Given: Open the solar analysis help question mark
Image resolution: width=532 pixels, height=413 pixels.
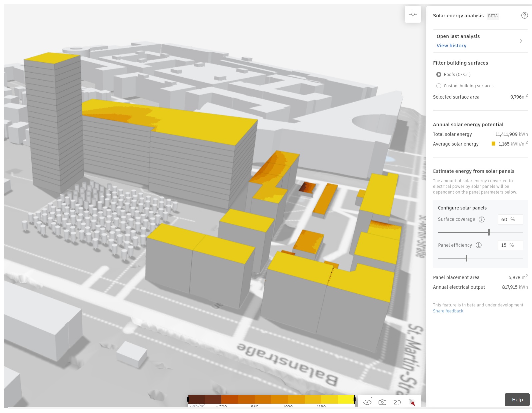Looking at the screenshot, I should click(524, 15).
